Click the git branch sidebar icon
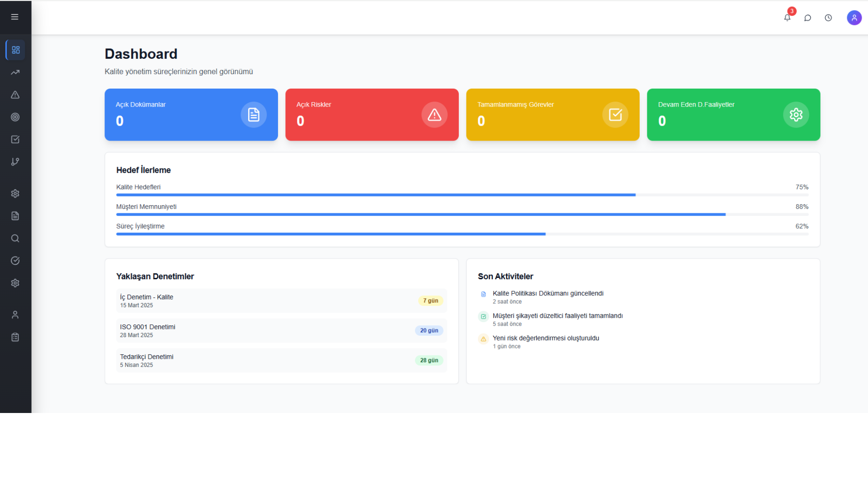The height and width of the screenshot is (488, 868). (x=15, y=162)
